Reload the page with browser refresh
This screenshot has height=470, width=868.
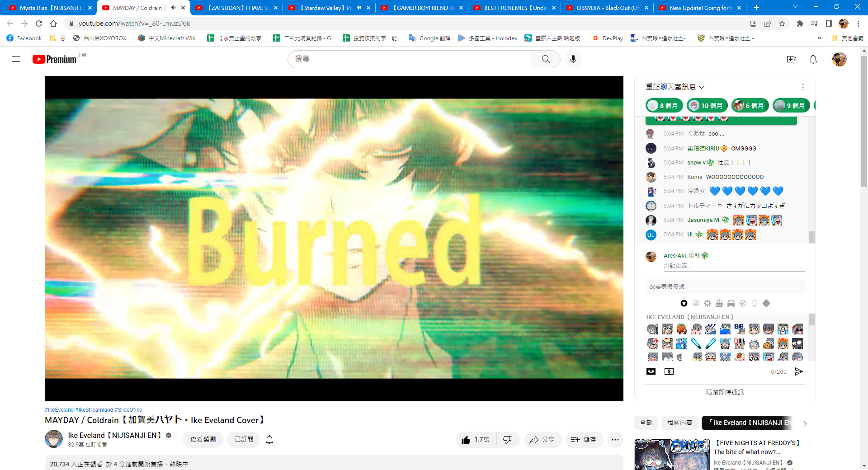tap(39, 23)
